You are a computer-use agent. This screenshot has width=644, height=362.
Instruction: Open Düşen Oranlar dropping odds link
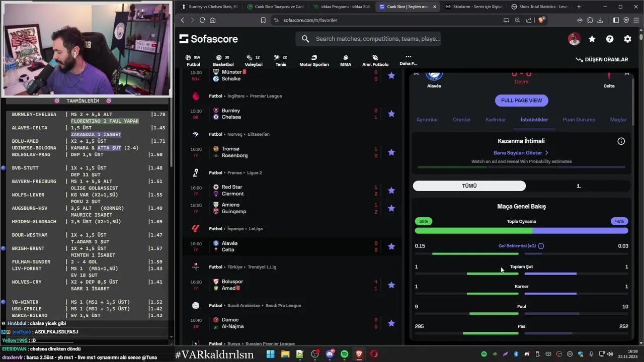coord(602,59)
